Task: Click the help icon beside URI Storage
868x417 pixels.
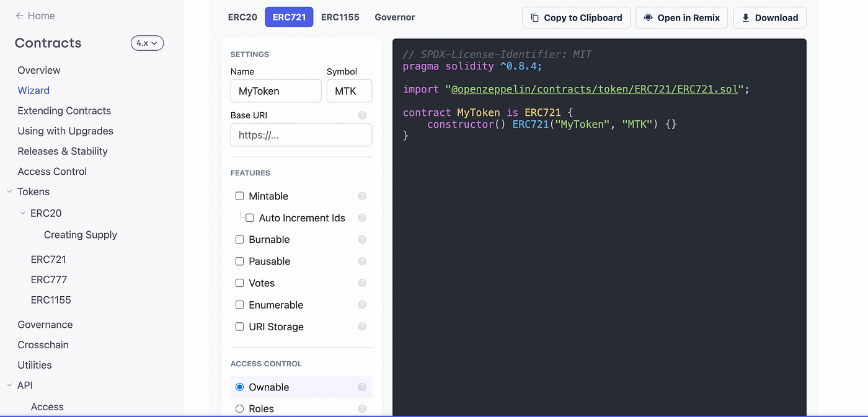Action: pyautogui.click(x=362, y=327)
